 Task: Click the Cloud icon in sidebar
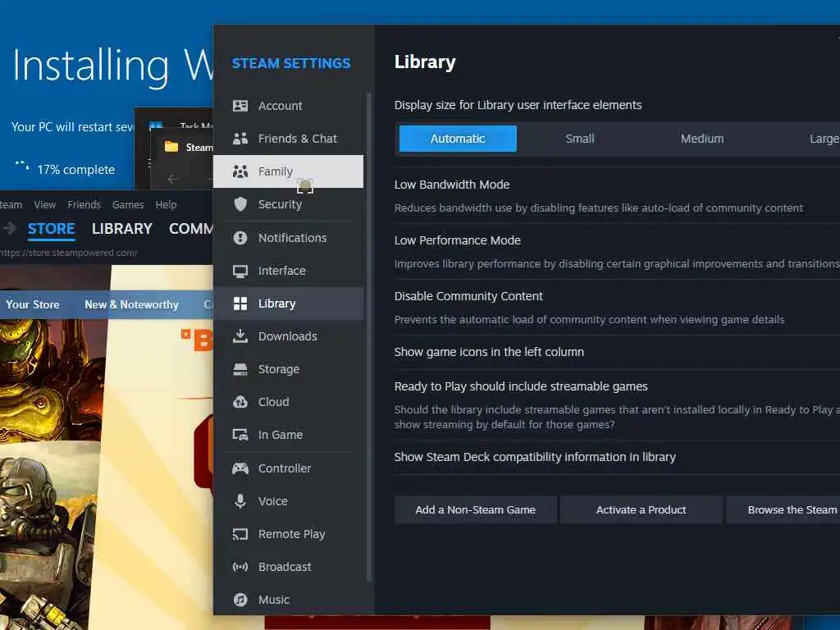pos(240,402)
